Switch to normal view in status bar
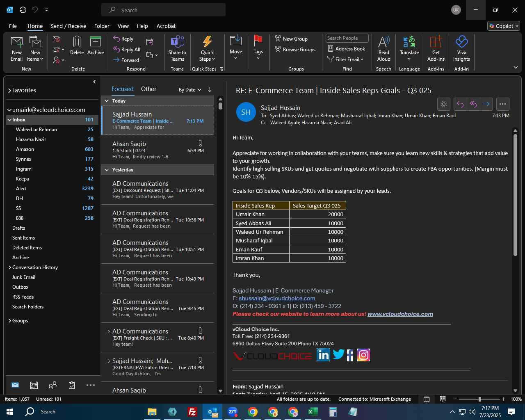The height and width of the screenshot is (420, 525). [427, 399]
